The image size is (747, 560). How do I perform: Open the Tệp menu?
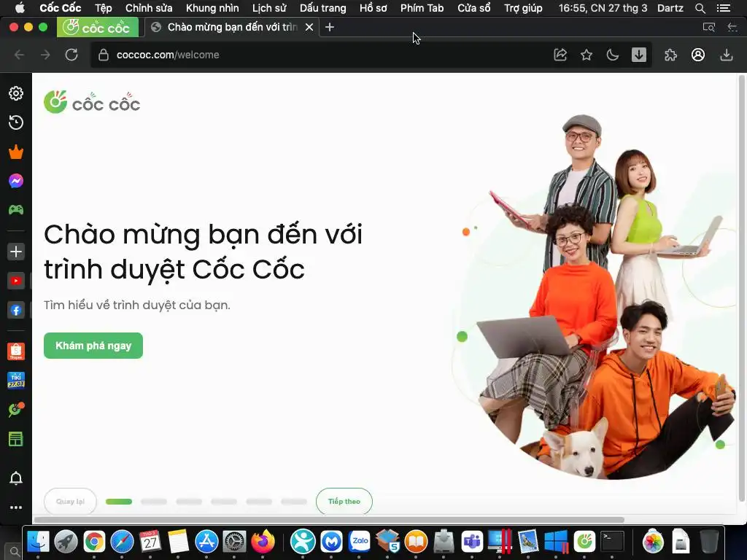104,8
